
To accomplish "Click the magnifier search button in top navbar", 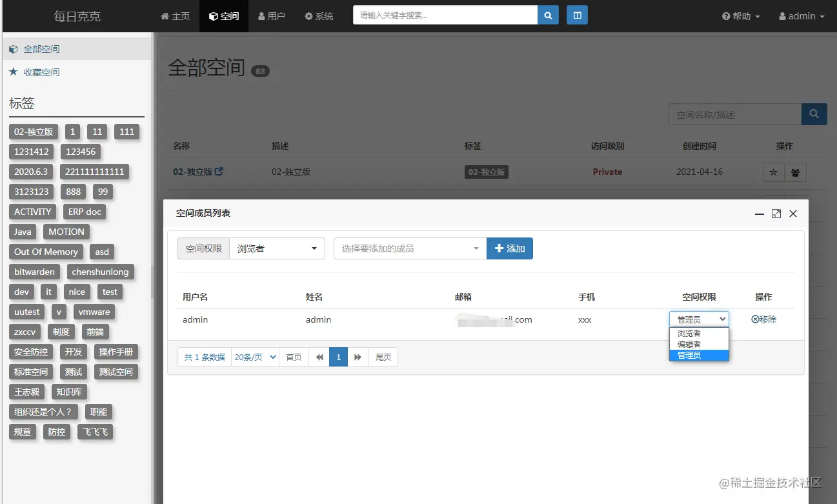I will tap(548, 15).
